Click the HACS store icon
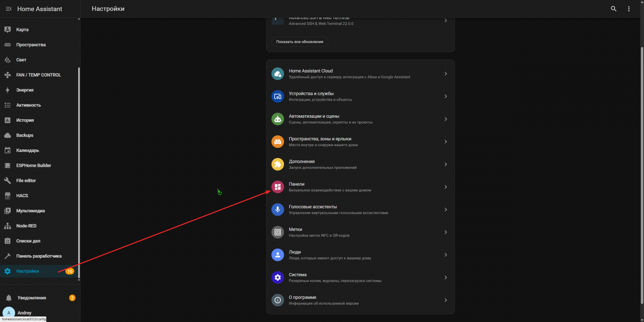644x322 pixels. point(7,196)
